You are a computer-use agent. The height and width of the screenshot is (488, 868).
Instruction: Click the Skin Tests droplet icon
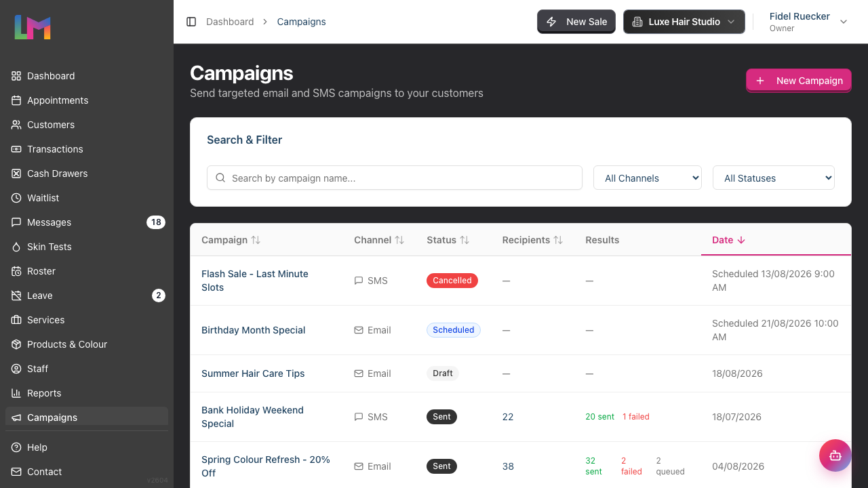[x=16, y=247]
